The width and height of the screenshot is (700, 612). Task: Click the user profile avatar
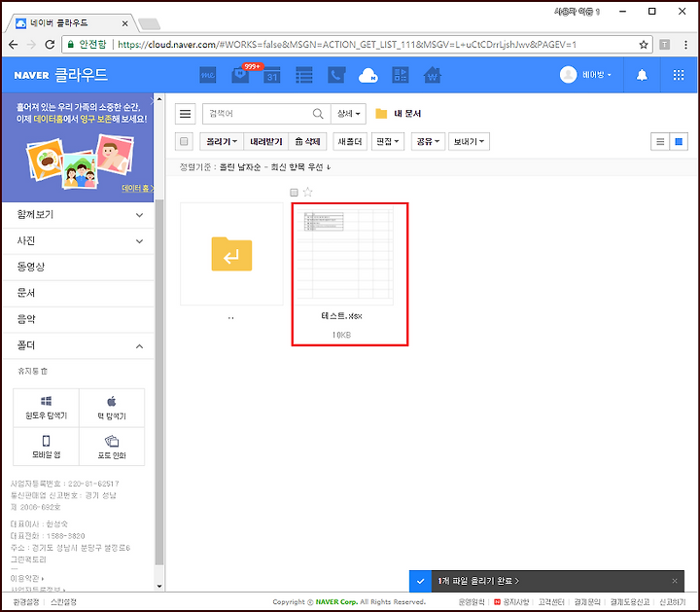coord(568,75)
